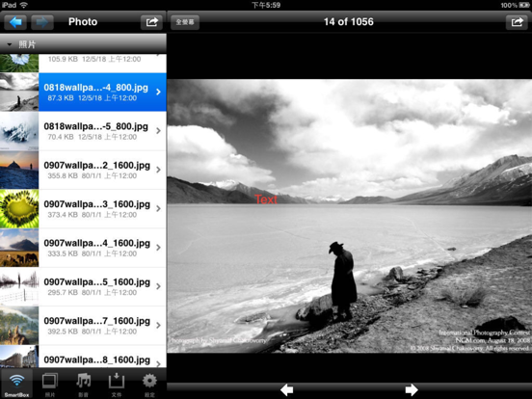The image size is (532, 399).
Task: Tap thumbnail of man standing by lake
Action: (19, 92)
